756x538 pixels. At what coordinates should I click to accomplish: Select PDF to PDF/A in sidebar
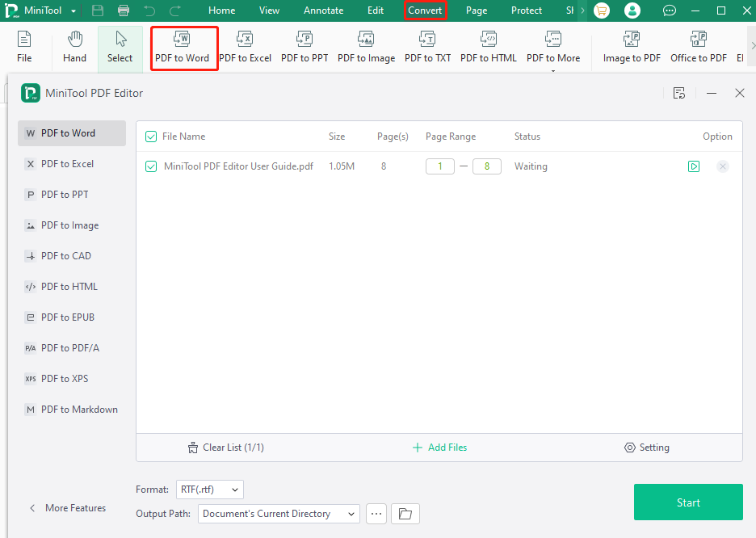[x=72, y=348]
